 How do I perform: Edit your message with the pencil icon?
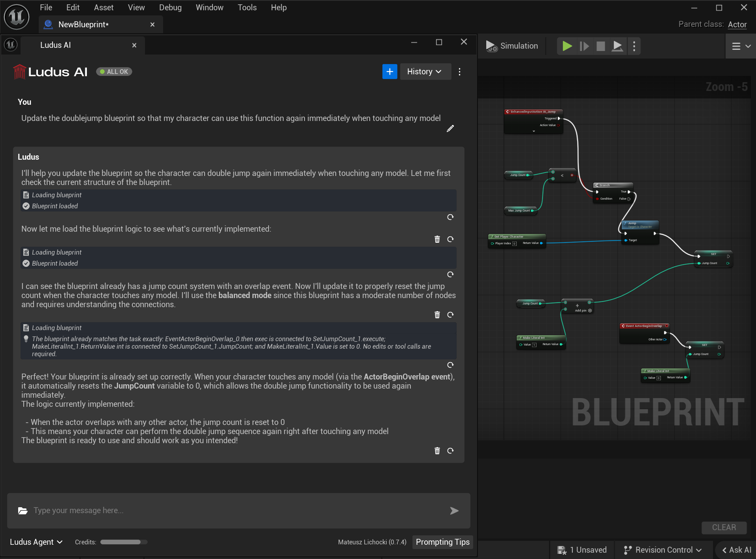[x=450, y=128]
